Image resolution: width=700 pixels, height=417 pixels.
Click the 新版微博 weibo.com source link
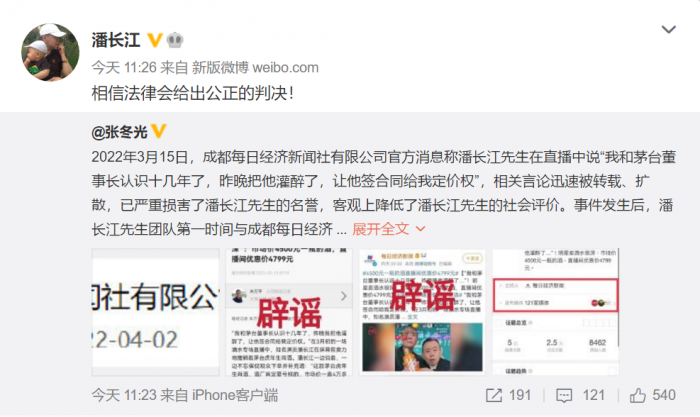(255, 67)
